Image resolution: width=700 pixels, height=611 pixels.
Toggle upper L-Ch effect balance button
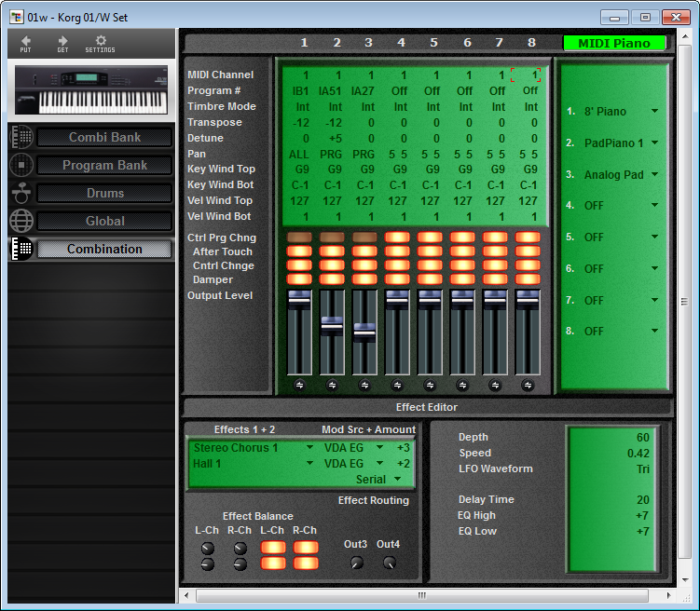tap(273, 548)
